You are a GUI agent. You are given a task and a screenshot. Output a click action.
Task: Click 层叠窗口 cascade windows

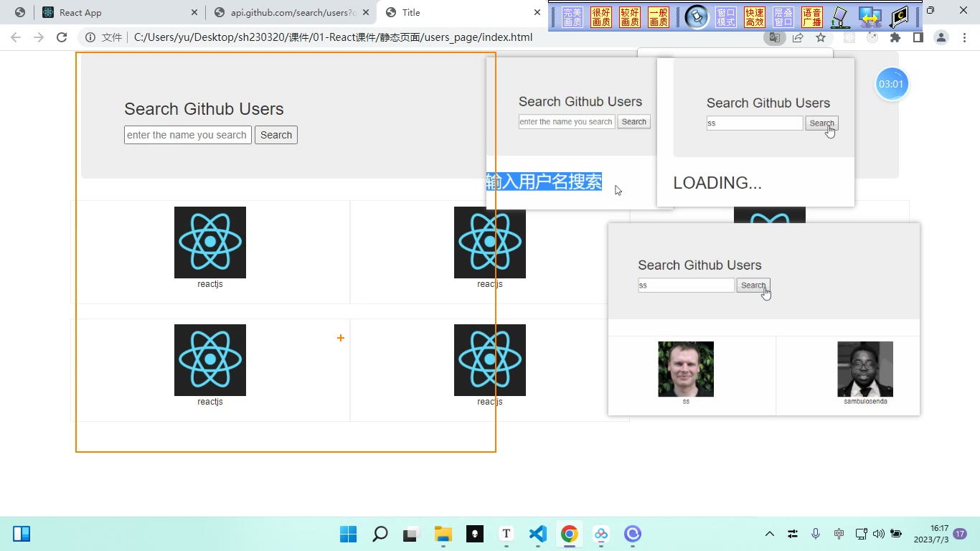point(783,17)
